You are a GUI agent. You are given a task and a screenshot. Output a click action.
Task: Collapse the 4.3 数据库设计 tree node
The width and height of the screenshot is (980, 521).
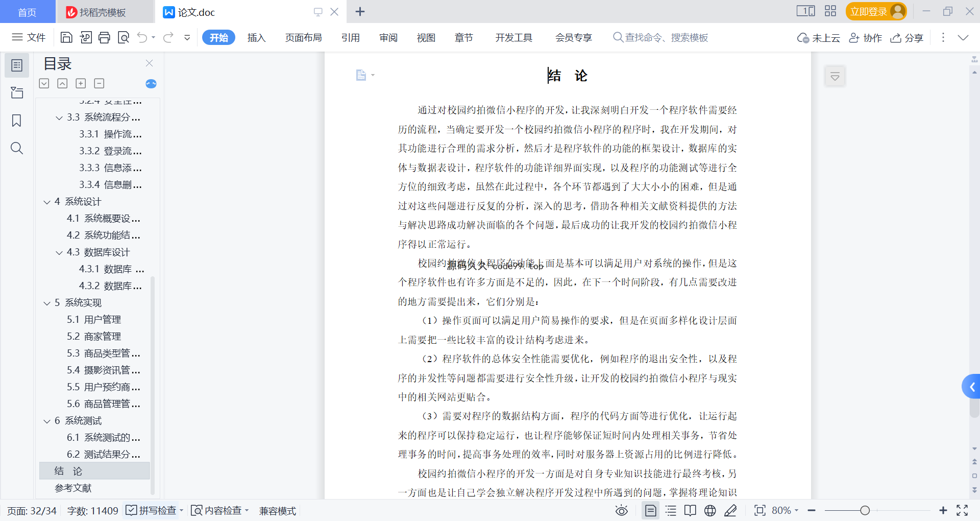point(59,252)
